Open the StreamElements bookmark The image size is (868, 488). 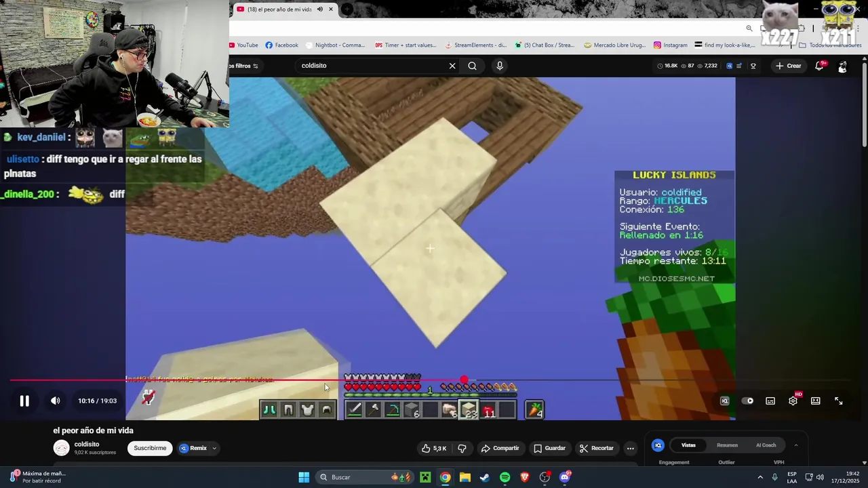click(x=476, y=45)
